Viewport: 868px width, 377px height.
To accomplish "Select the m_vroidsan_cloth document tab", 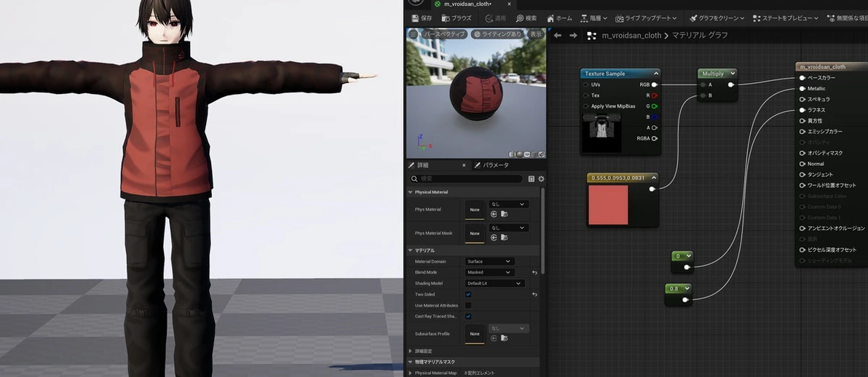I will pyautogui.click(x=466, y=4).
